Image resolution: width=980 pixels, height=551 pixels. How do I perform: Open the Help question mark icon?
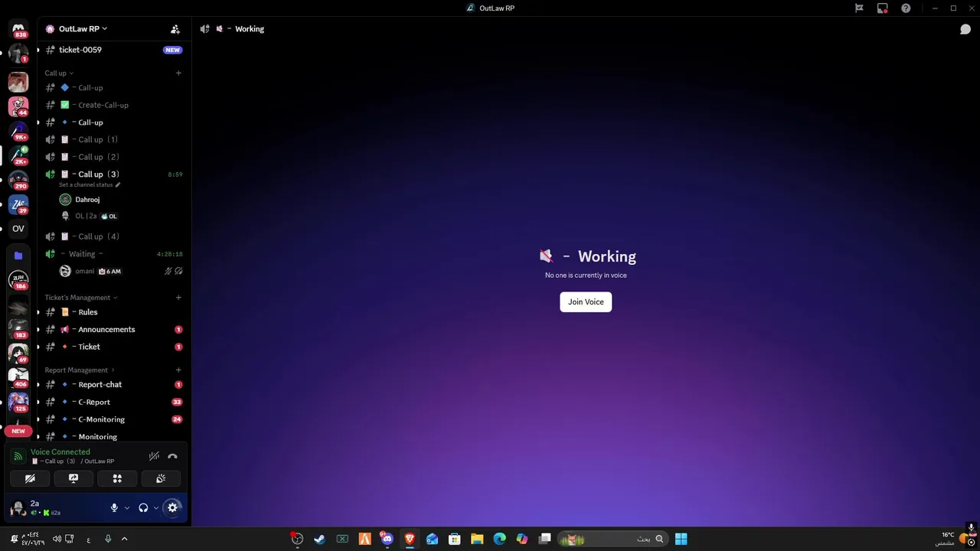[x=906, y=8]
